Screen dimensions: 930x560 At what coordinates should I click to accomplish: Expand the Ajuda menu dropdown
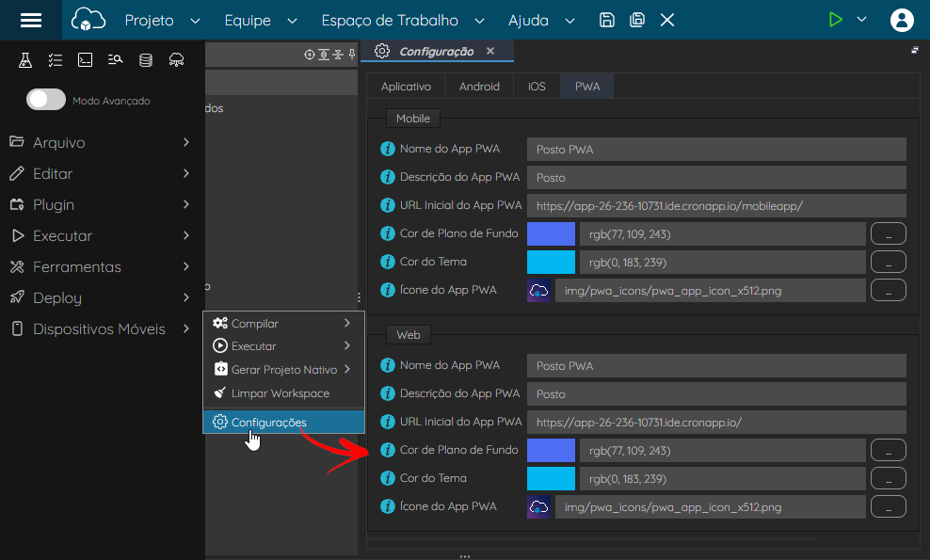pos(569,21)
